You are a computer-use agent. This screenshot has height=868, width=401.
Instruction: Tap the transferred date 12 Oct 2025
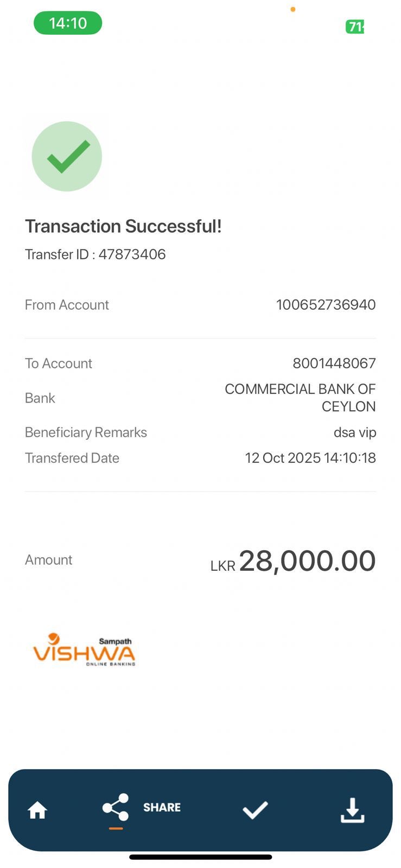pos(310,458)
